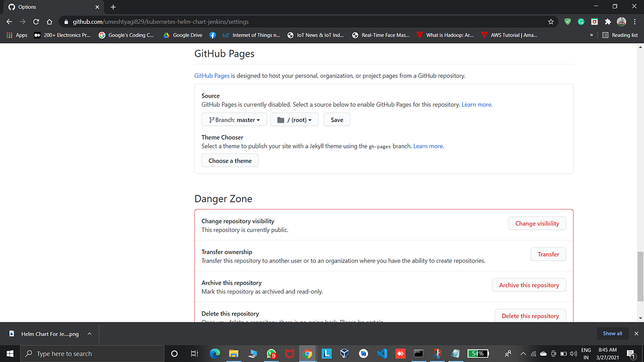Open the Reading list
The width and height of the screenshot is (644, 362).
[x=619, y=35]
